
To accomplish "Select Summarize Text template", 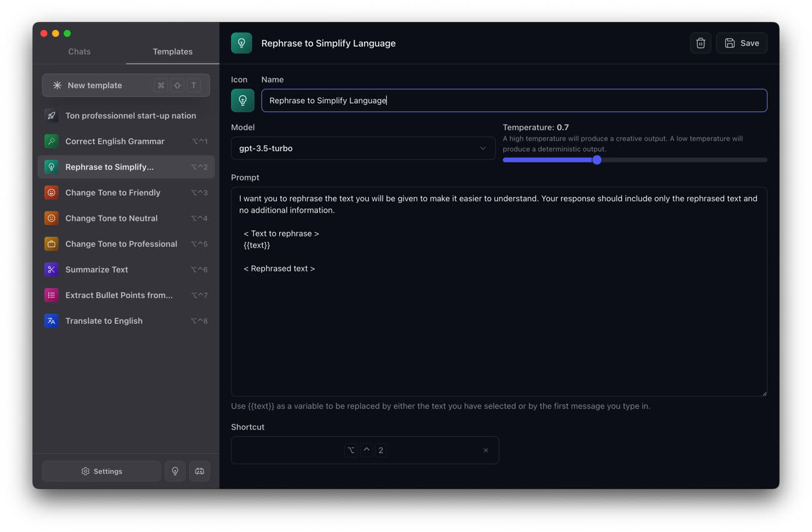I will point(126,269).
